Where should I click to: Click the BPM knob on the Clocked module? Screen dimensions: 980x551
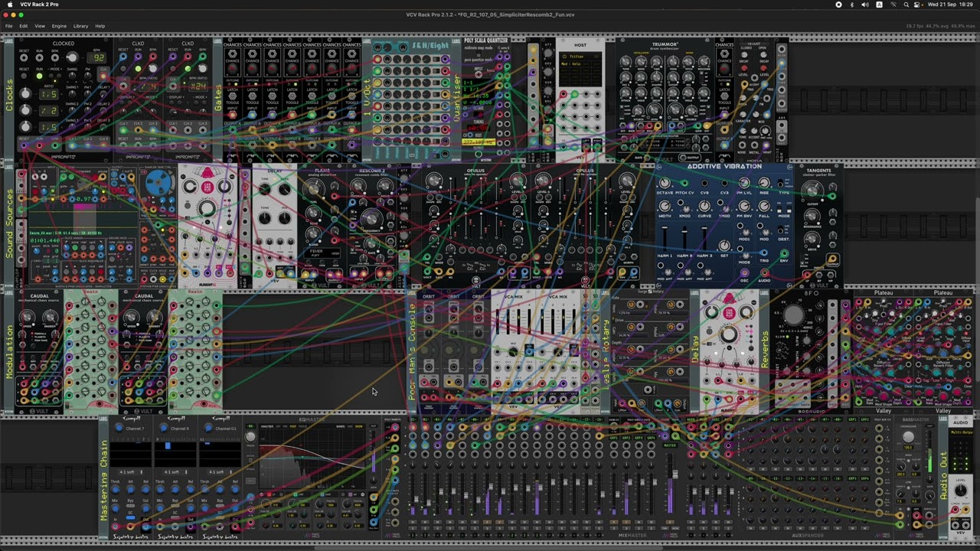72,57
